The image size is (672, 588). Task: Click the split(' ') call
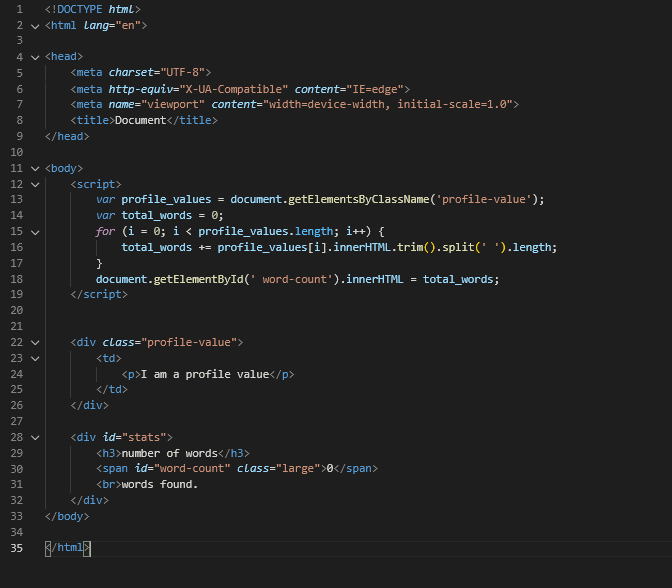(474, 248)
